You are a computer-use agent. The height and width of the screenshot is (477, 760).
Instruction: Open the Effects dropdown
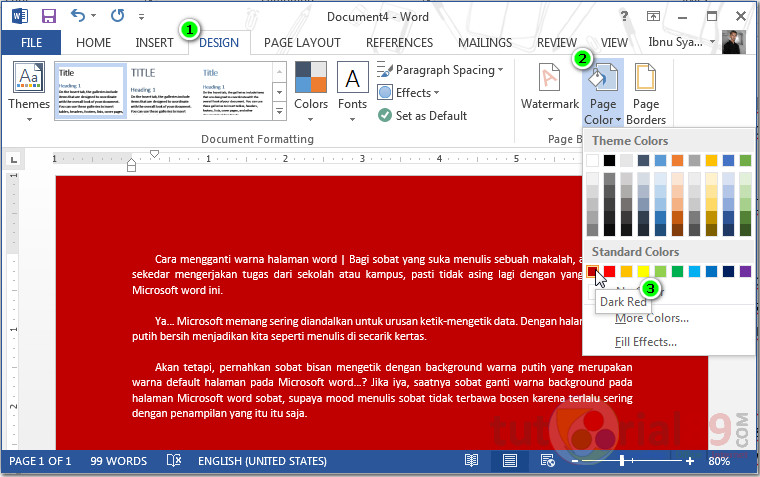tap(408, 93)
